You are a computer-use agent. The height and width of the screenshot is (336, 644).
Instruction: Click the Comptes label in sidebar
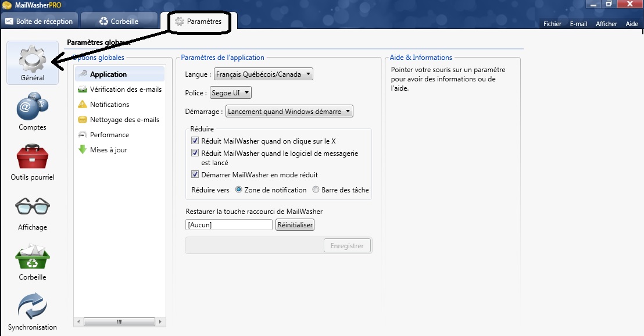point(33,127)
